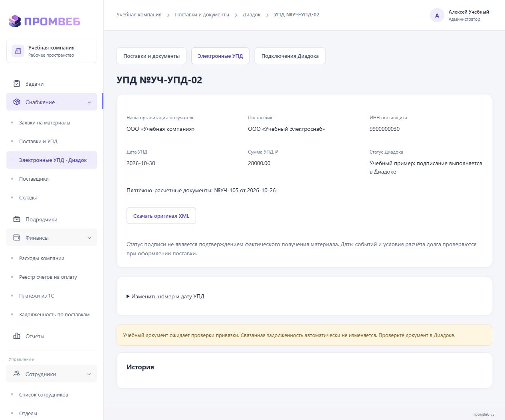Click the История section heading
This screenshot has width=505, height=420.
click(x=140, y=367)
